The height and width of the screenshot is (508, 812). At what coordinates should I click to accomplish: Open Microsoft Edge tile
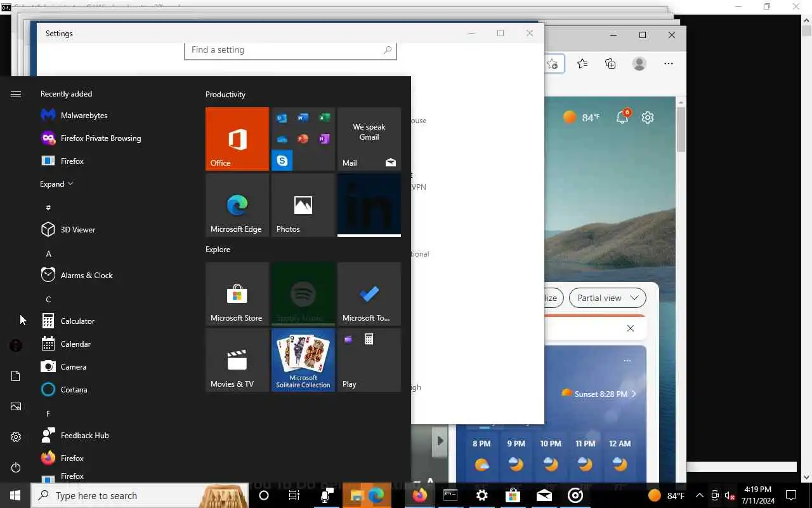(x=237, y=205)
